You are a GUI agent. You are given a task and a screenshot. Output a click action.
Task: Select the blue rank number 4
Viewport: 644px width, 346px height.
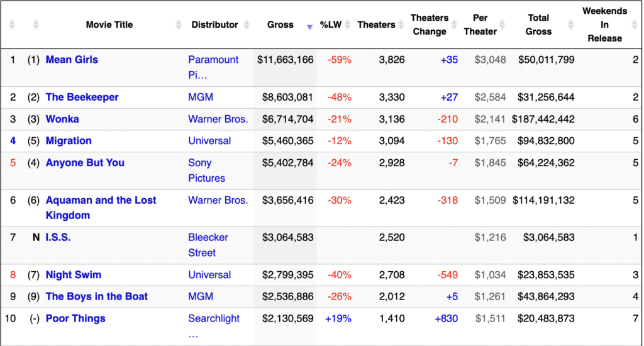[13, 141]
